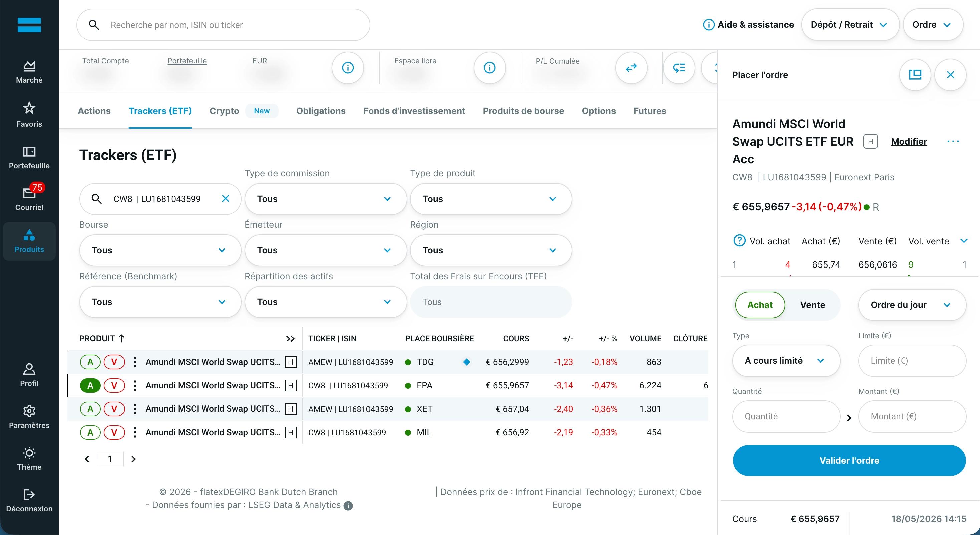
Task: Click the sell V button on the EPA row
Action: point(114,385)
